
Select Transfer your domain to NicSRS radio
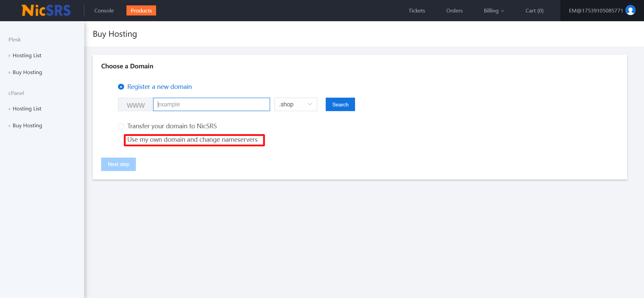coord(121,126)
